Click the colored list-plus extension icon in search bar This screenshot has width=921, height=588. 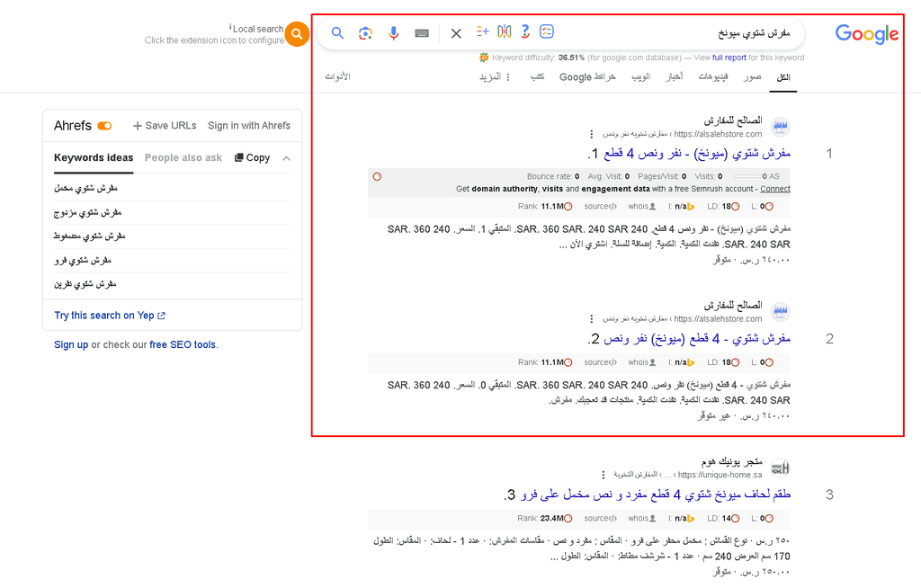coord(483,31)
